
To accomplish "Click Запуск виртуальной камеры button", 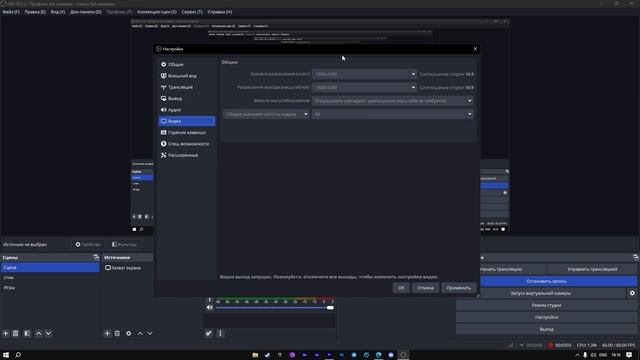I will pyautogui.click(x=540, y=293).
